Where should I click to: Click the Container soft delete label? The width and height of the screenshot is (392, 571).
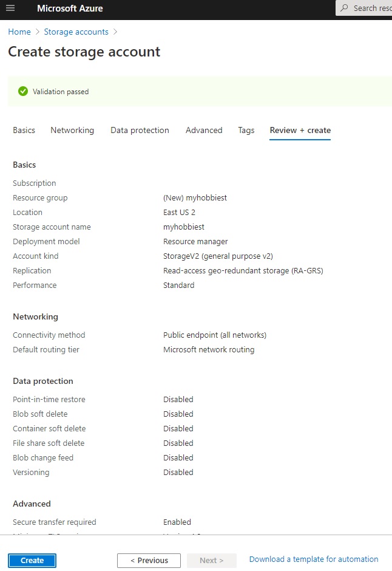[49, 429]
